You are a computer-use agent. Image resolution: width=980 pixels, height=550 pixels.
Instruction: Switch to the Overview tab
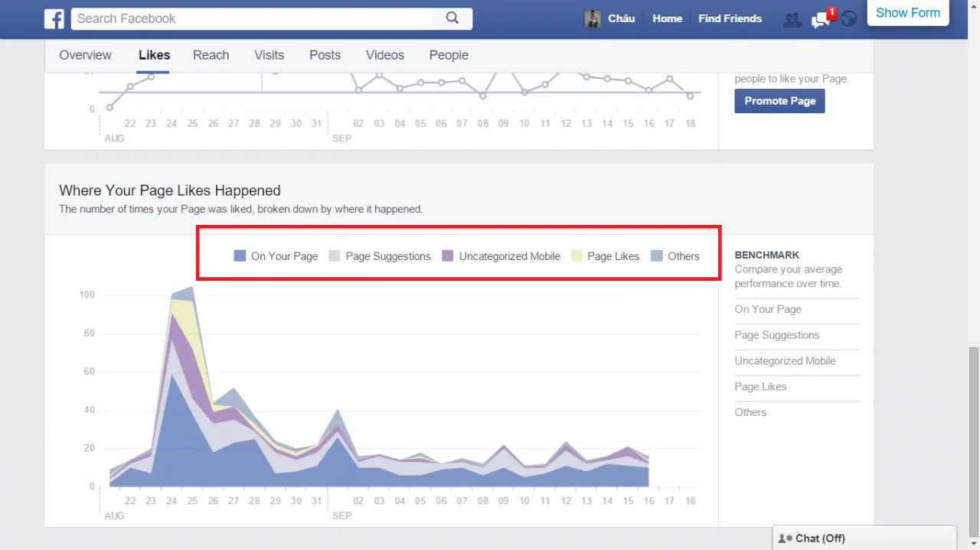pyautogui.click(x=85, y=54)
